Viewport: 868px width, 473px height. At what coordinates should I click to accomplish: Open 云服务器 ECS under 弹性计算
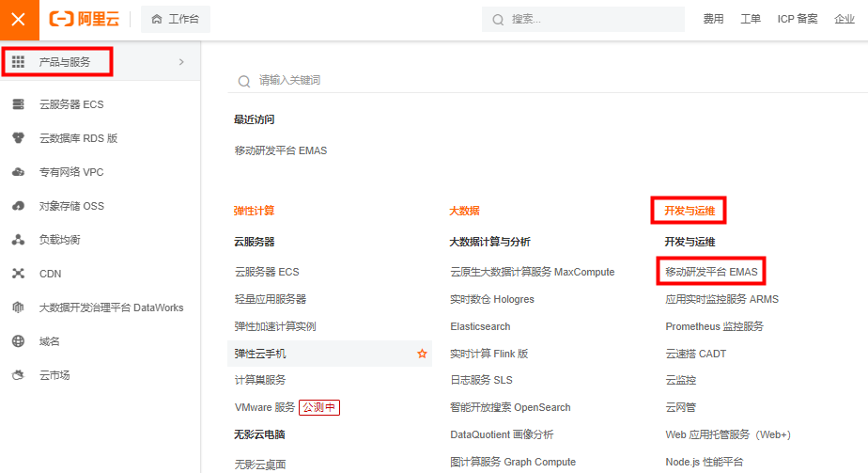[x=267, y=272]
